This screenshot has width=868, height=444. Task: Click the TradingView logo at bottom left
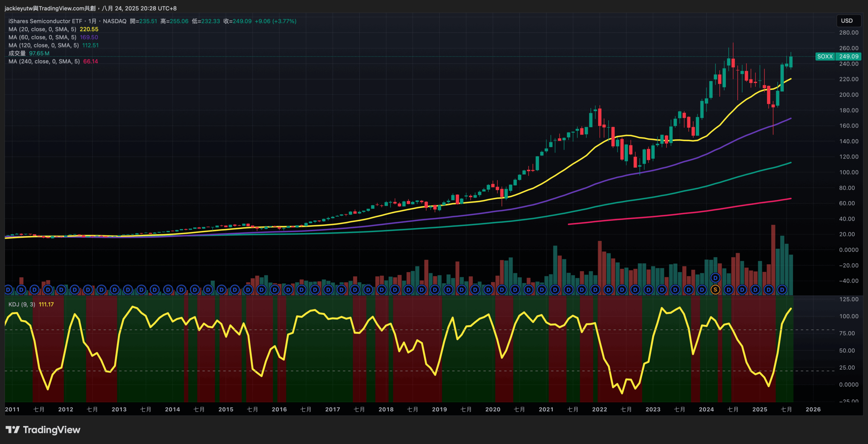tap(43, 430)
